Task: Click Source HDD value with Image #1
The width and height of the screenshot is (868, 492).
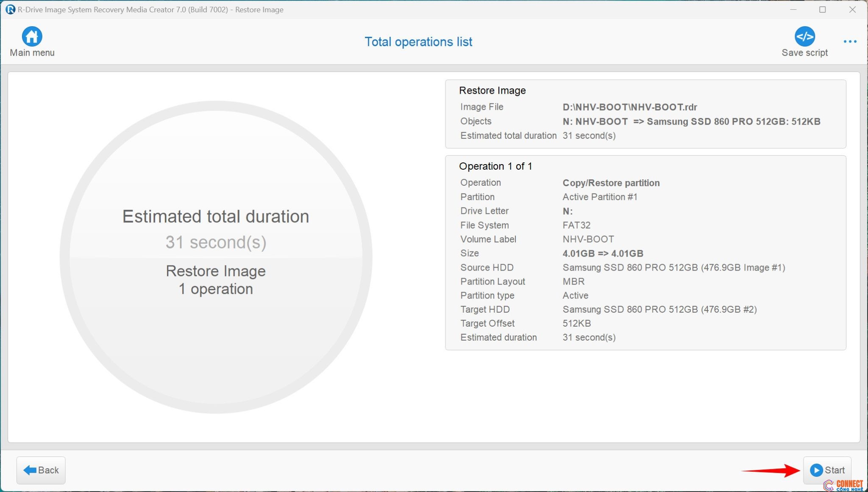Action: (673, 268)
